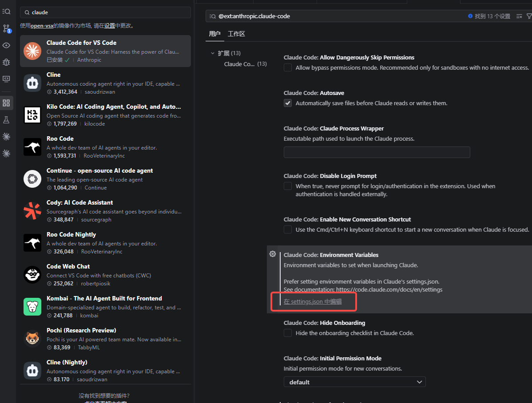Click the TabbyML publisher name
Screen dimensions: 532x403
click(88, 348)
